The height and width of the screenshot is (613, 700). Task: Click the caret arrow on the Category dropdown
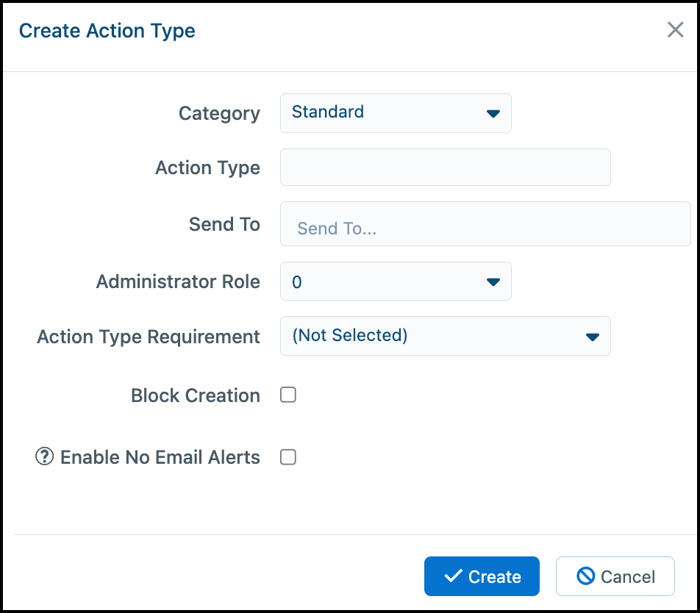click(494, 113)
